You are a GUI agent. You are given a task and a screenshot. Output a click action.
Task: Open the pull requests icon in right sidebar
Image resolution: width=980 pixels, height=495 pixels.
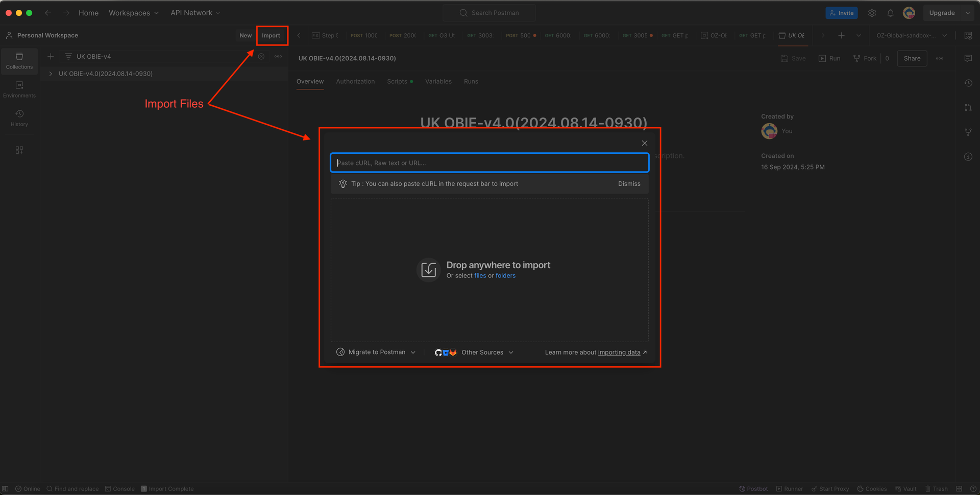(x=968, y=107)
